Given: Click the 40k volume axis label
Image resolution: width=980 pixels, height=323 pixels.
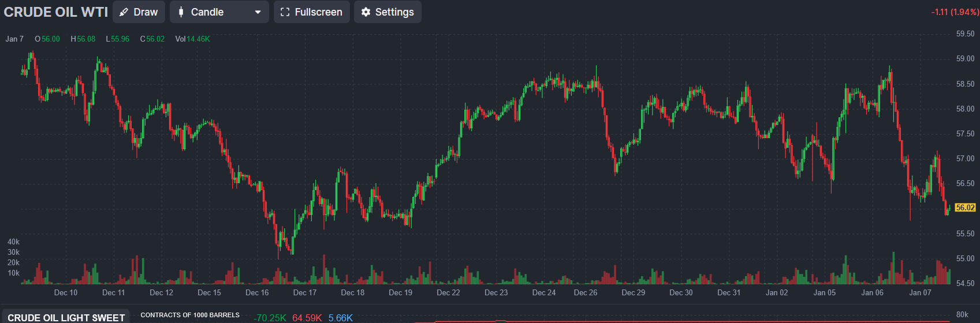Looking at the screenshot, I should coord(13,242).
